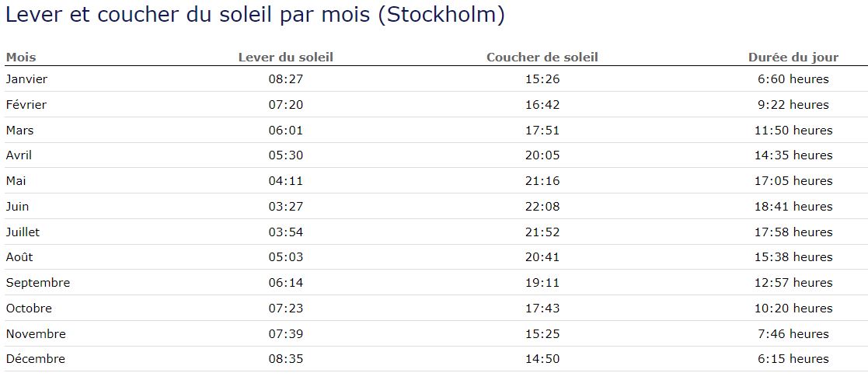Click the Février sunrise time 07:20
868x380 pixels.
pyautogui.click(x=285, y=105)
